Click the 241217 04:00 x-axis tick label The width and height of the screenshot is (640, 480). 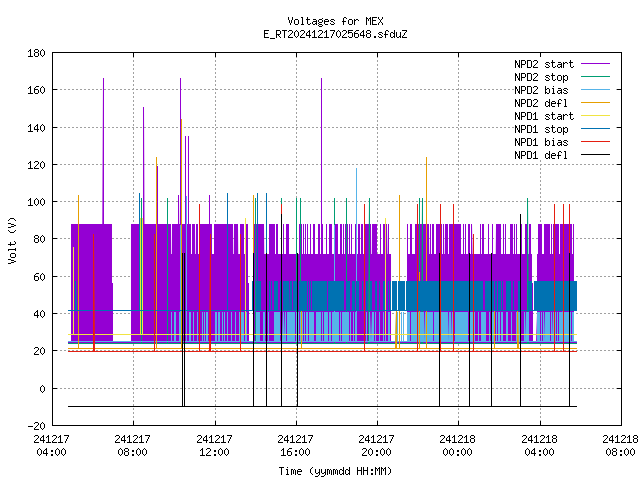(x=51, y=446)
